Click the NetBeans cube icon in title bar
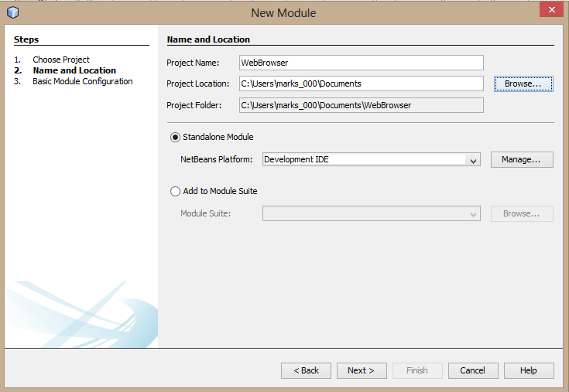The width and height of the screenshot is (569, 392). 12,12
